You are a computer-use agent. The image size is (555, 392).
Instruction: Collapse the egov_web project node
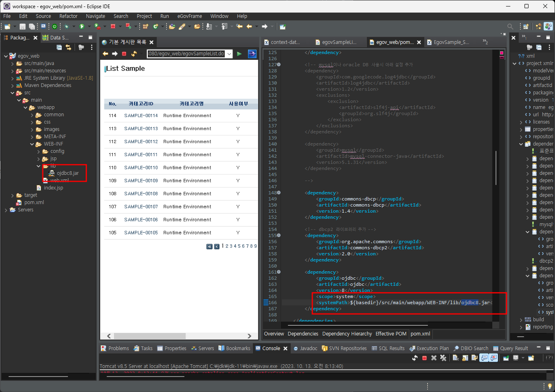[6, 56]
